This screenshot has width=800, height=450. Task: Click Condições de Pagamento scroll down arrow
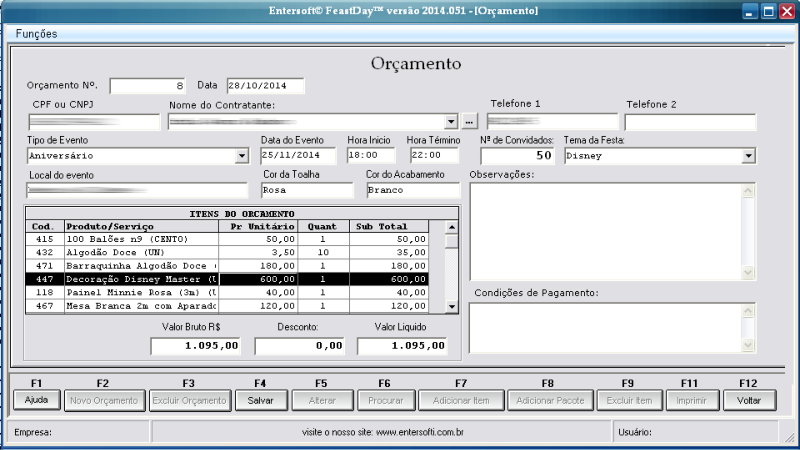[x=748, y=345]
